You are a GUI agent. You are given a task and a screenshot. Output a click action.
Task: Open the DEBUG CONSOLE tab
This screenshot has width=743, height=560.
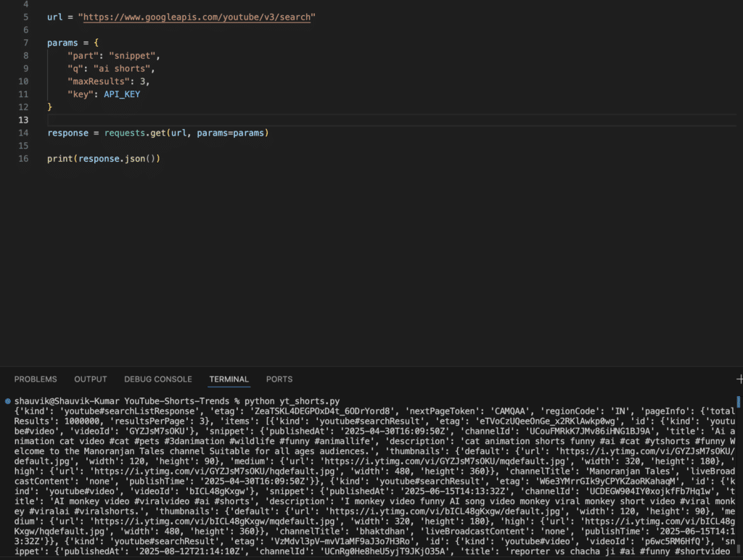(x=158, y=379)
